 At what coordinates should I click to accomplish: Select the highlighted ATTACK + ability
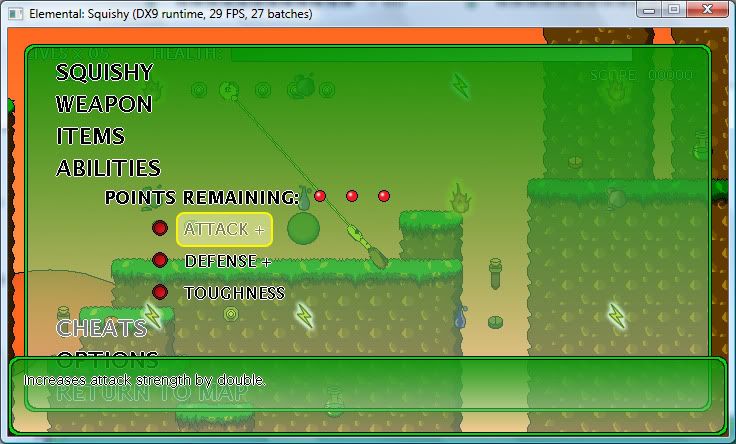(224, 229)
